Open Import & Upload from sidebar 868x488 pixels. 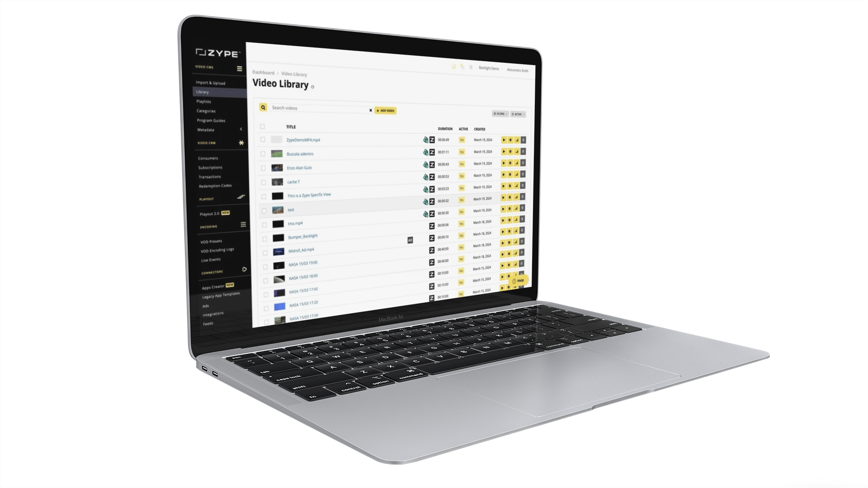coord(212,82)
